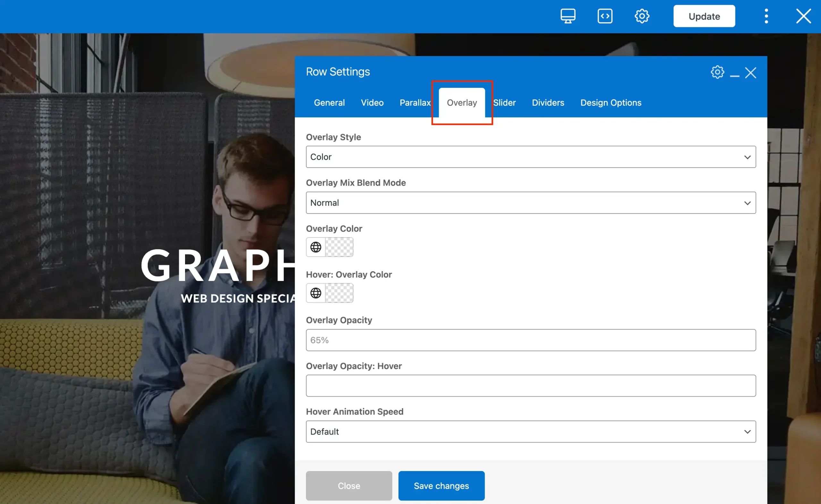Open responsive desktop view icon
This screenshot has width=821, height=504.
568,16
